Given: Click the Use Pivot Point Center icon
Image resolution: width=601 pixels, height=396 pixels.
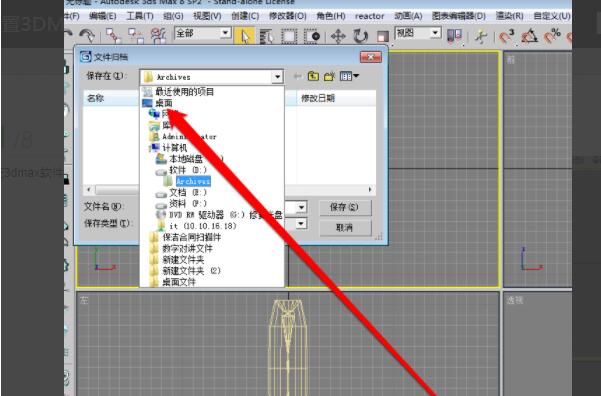Looking at the screenshot, I should coord(454,36).
